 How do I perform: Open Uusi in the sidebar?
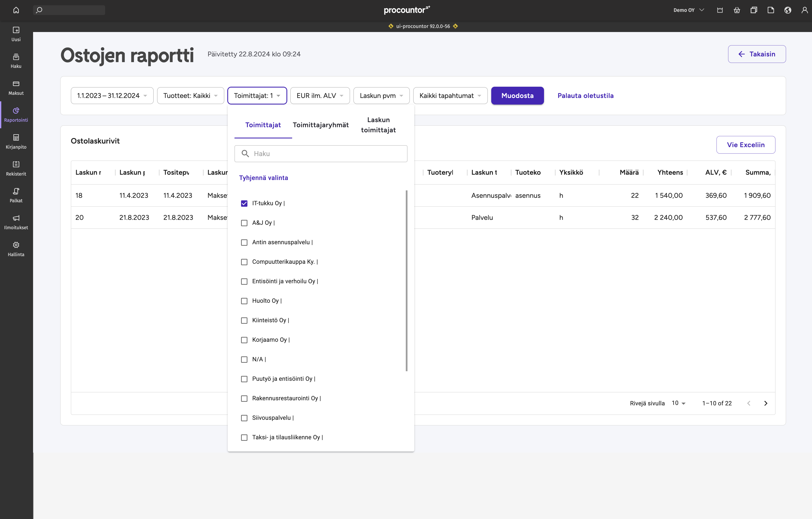click(16, 34)
